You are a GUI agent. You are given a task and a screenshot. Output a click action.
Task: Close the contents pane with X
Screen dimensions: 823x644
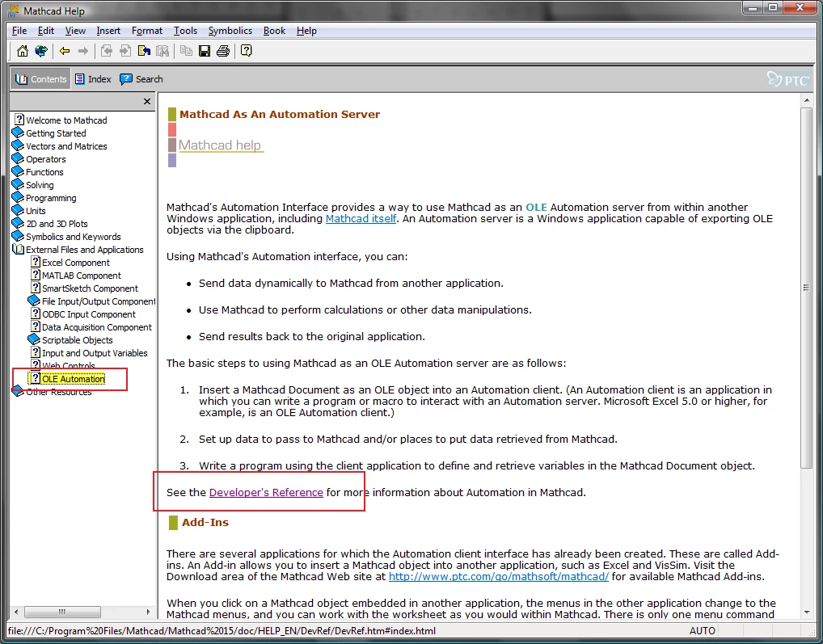click(147, 101)
